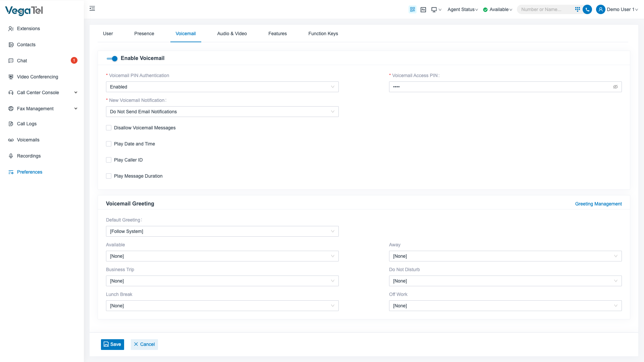This screenshot has width=644, height=362.
Task: Open Greeting Management link
Action: [598, 204]
